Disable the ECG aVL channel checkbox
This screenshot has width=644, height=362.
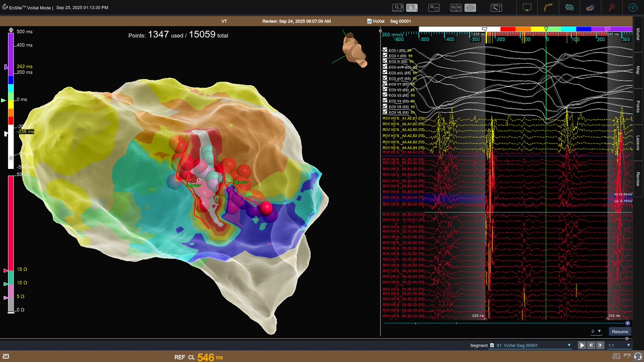385,72
